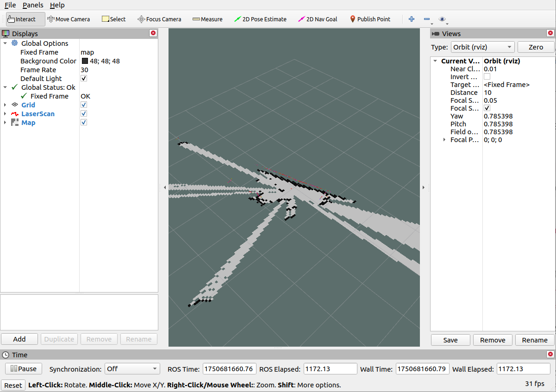Select the Frame Rate value 30
The height and width of the screenshot is (392, 556).
click(x=84, y=70)
